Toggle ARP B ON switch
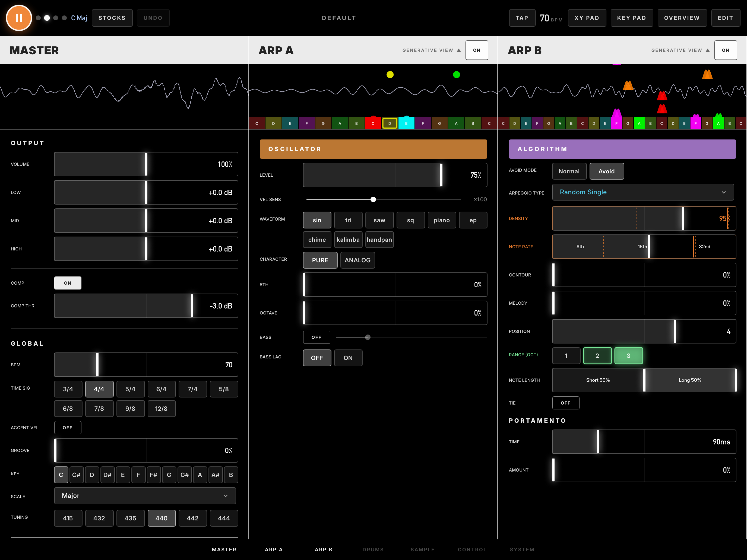This screenshot has width=747, height=560. [725, 50]
